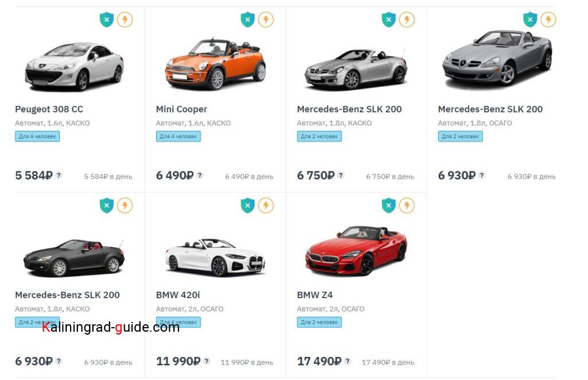Click the question mark beside 5 584₽ price
This screenshot has width=588, height=380.
(x=59, y=175)
